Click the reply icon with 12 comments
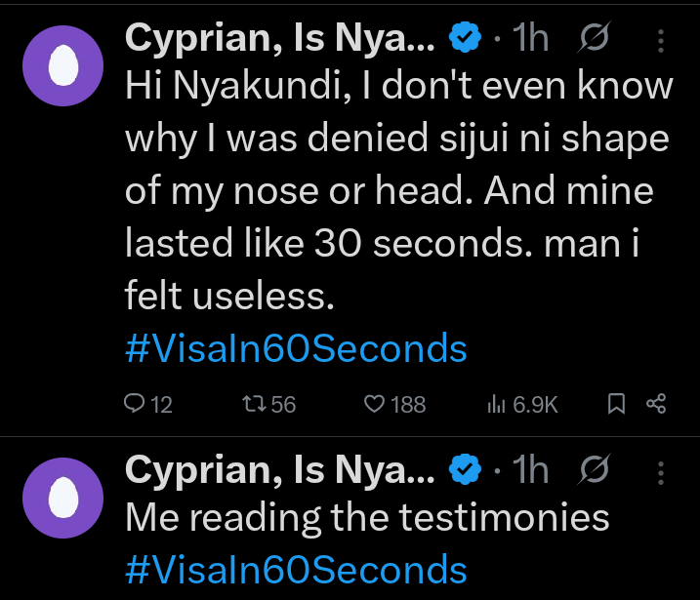The height and width of the screenshot is (600, 700). tap(136, 404)
